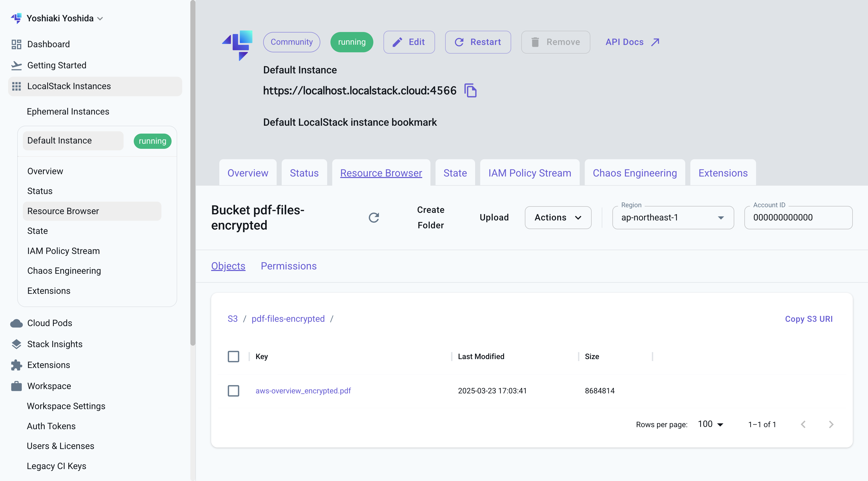The image size is (868, 481).
Task: Click the large LocalStack instance logo
Action: (238, 45)
